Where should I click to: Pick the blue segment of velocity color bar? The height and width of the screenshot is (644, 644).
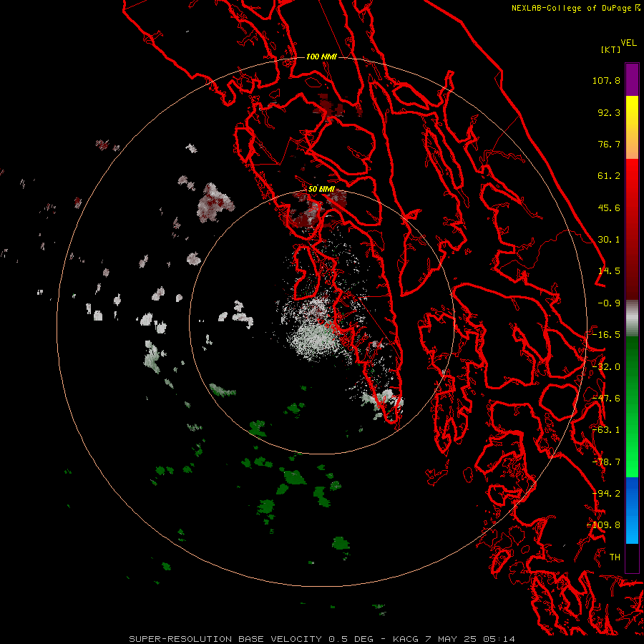[x=632, y=510]
